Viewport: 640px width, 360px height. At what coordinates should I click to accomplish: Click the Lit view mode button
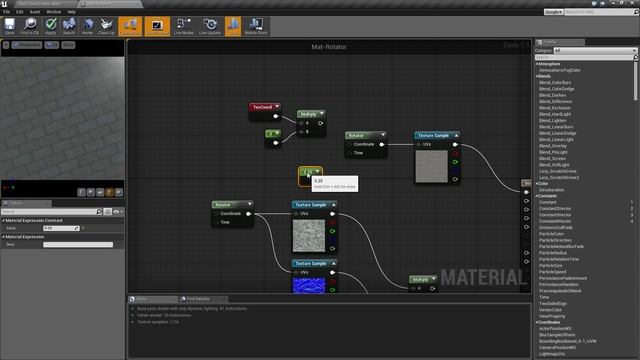tap(52, 45)
